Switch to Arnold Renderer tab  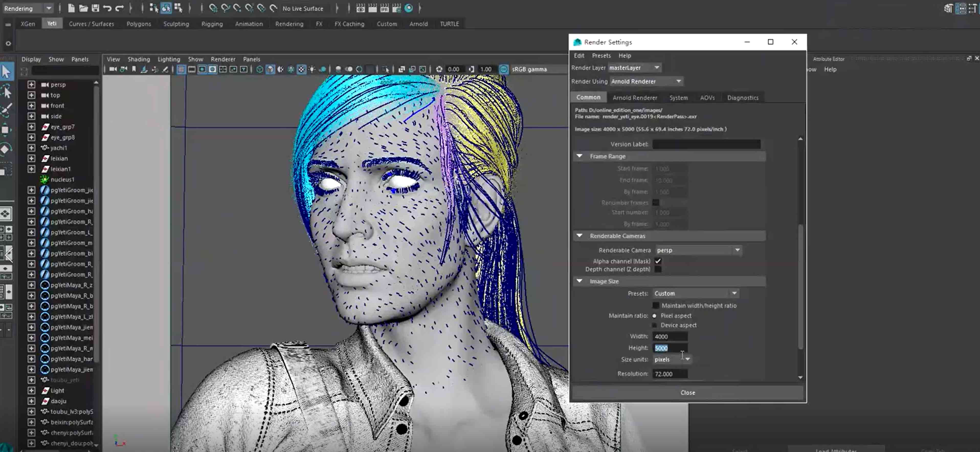(634, 98)
